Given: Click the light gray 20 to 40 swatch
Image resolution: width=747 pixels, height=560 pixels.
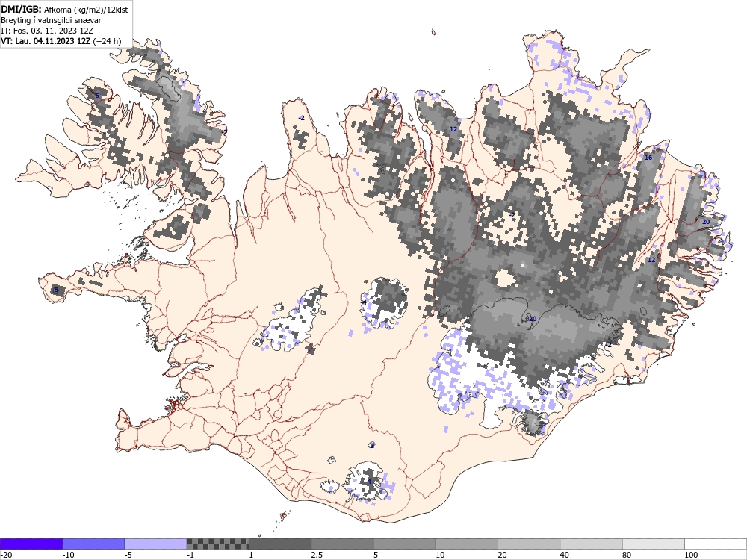Looking at the screenshot, I should [x=529, y=544].
